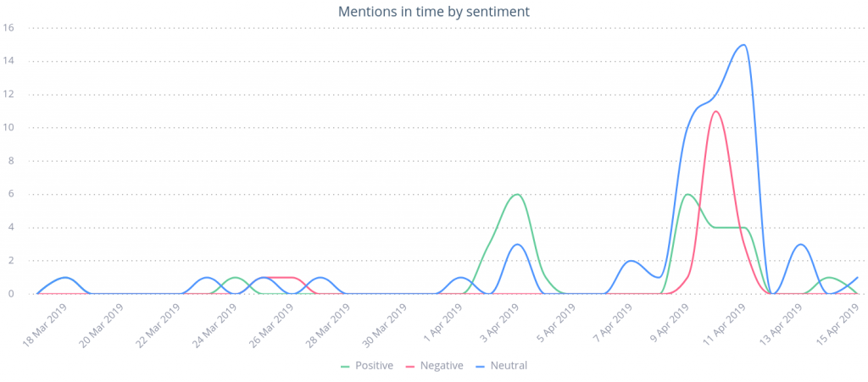The height and width of the screenshot is (382, 868).
Task: Hide the Negative series via legend label
Action: tap(443, 365)
